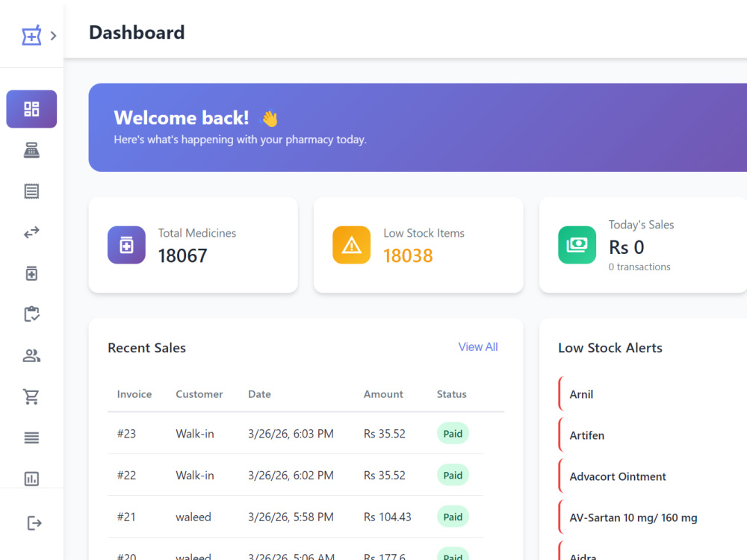Click the Invoice column header
Image resolution: width=747 pixels, height=560 pixels.
pos(134,394)
